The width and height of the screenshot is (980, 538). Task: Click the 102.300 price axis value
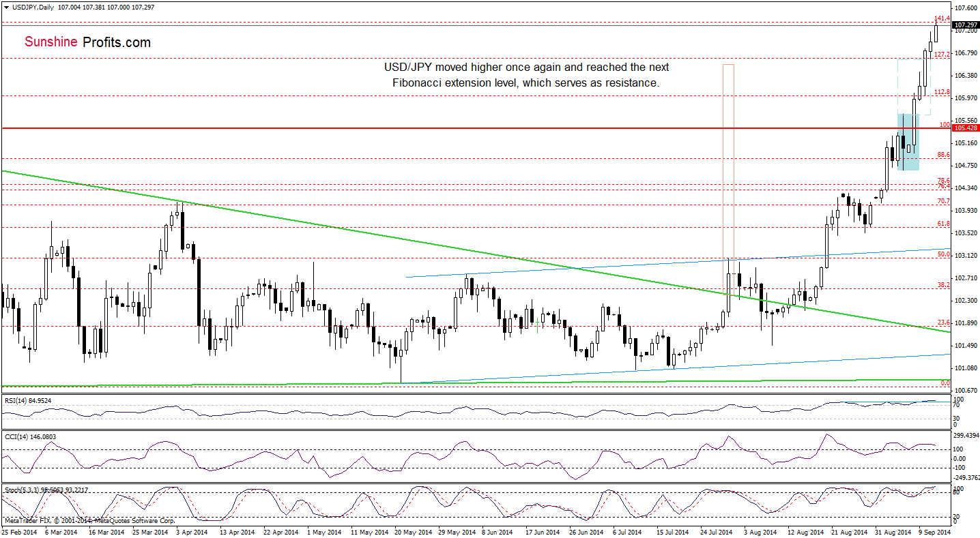pos(966,300)
